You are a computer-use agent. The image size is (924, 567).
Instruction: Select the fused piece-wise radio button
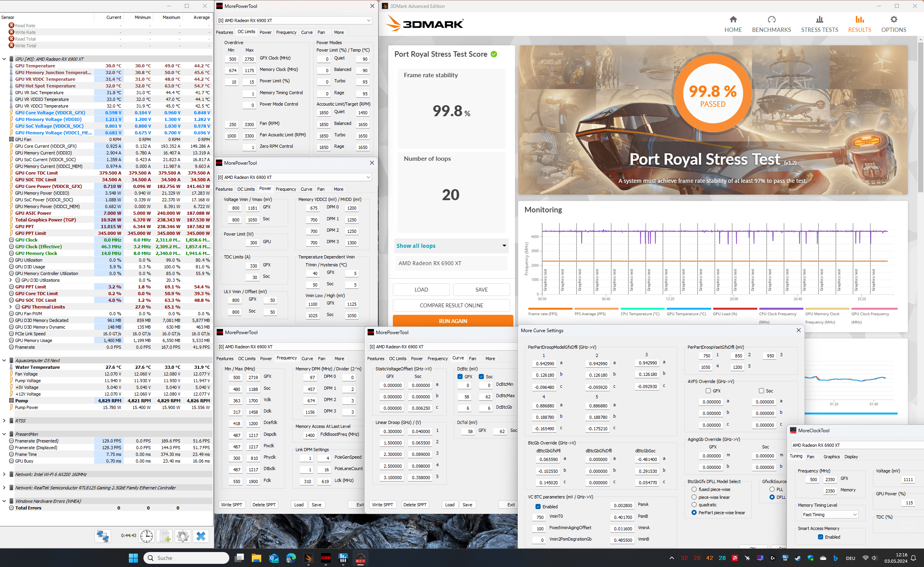tap(694, 489)
